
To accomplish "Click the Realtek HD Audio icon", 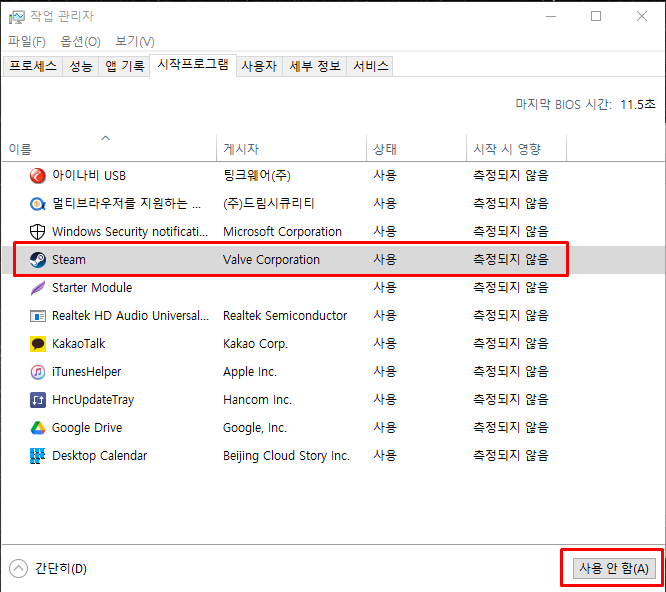I will (37, 316).
